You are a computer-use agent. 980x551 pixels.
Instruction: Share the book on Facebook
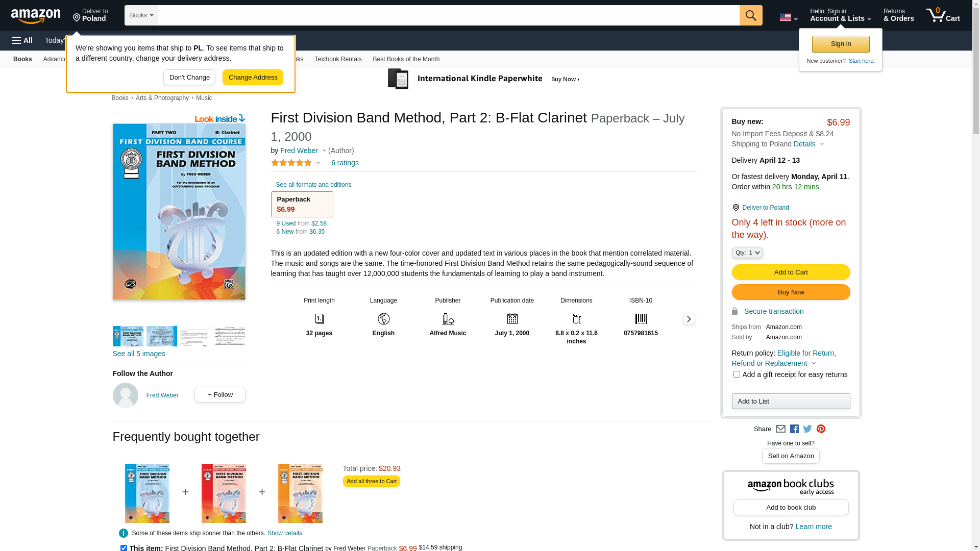pos(794,429)
